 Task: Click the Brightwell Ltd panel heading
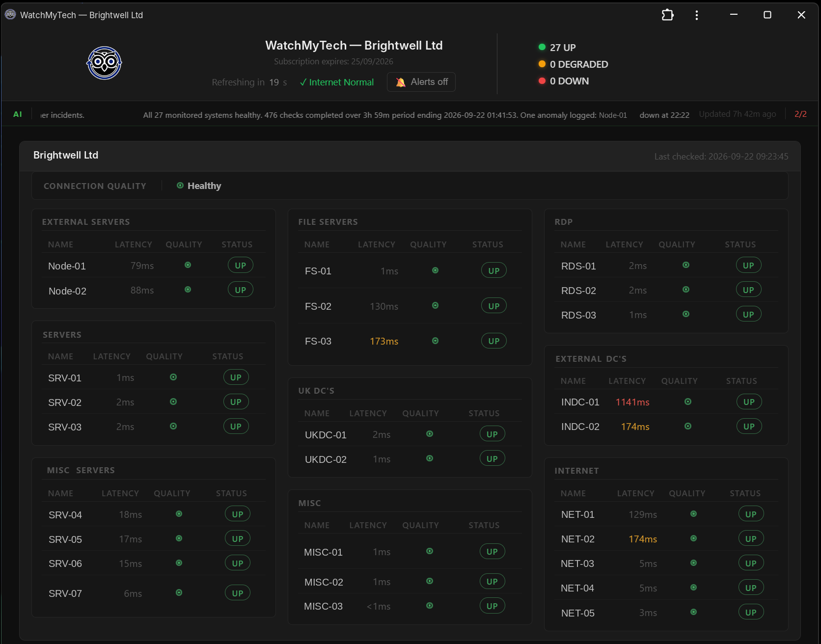66,155
